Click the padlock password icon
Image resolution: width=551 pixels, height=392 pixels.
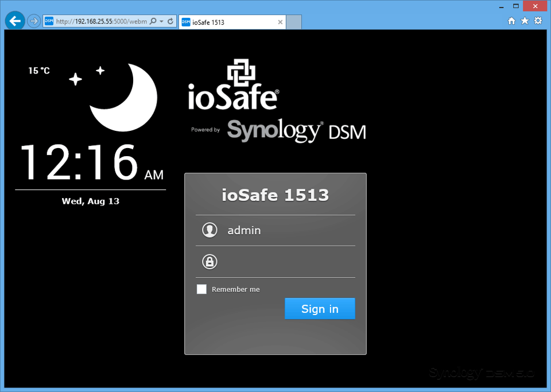coord(210,262)
